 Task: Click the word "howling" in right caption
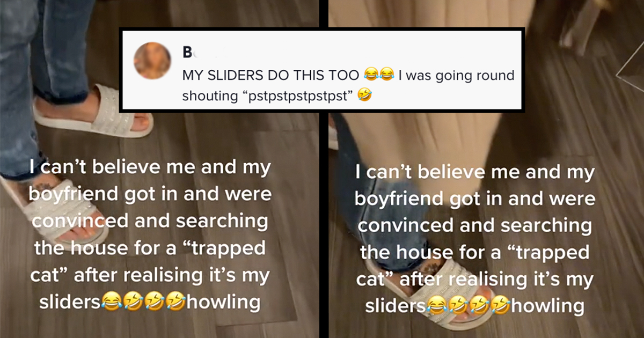coord(548,306)
